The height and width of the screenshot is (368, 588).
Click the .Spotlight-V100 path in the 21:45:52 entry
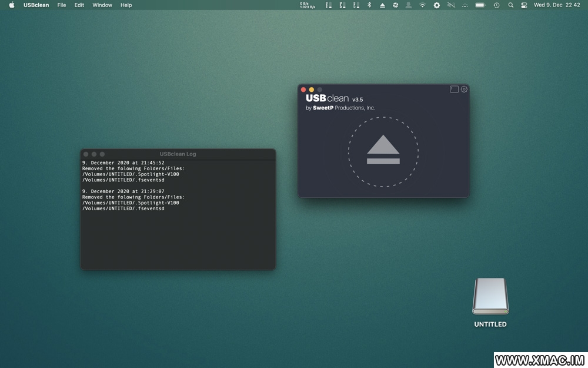[131, 174]
